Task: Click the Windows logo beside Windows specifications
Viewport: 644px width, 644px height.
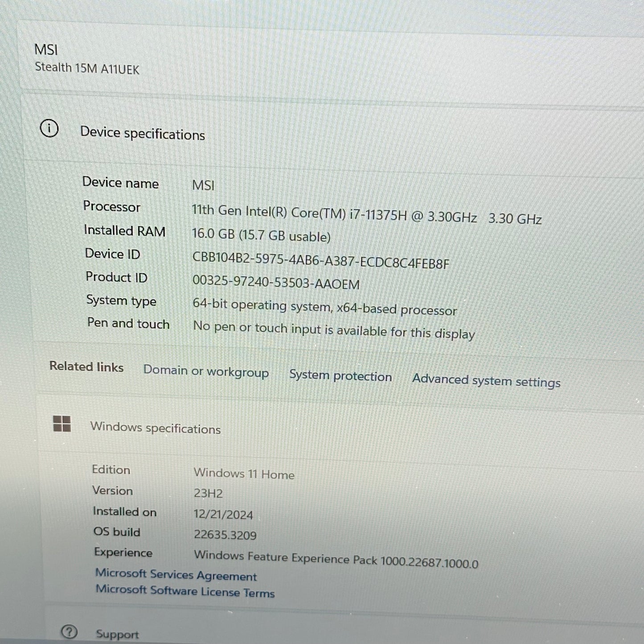Action: (62, 423)
